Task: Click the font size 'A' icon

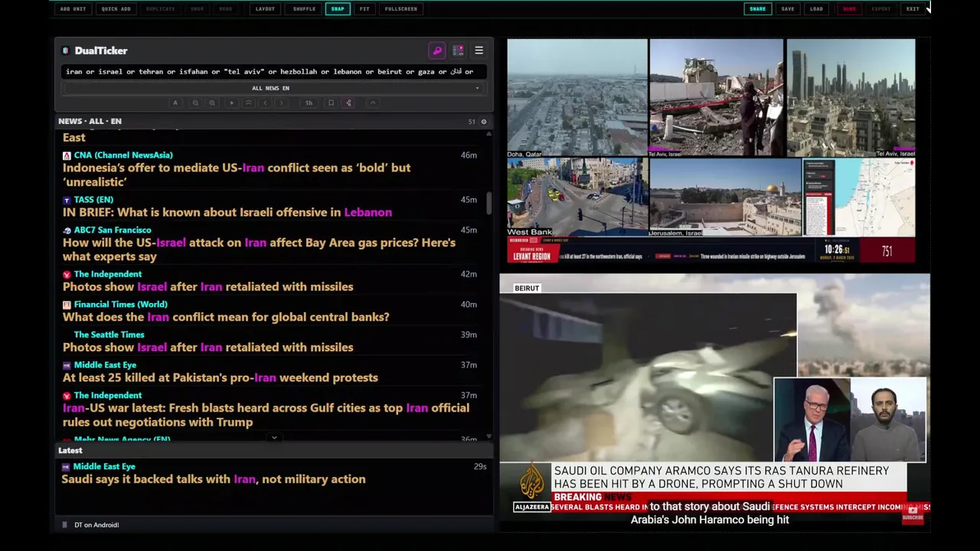Action: pos(175,103)
